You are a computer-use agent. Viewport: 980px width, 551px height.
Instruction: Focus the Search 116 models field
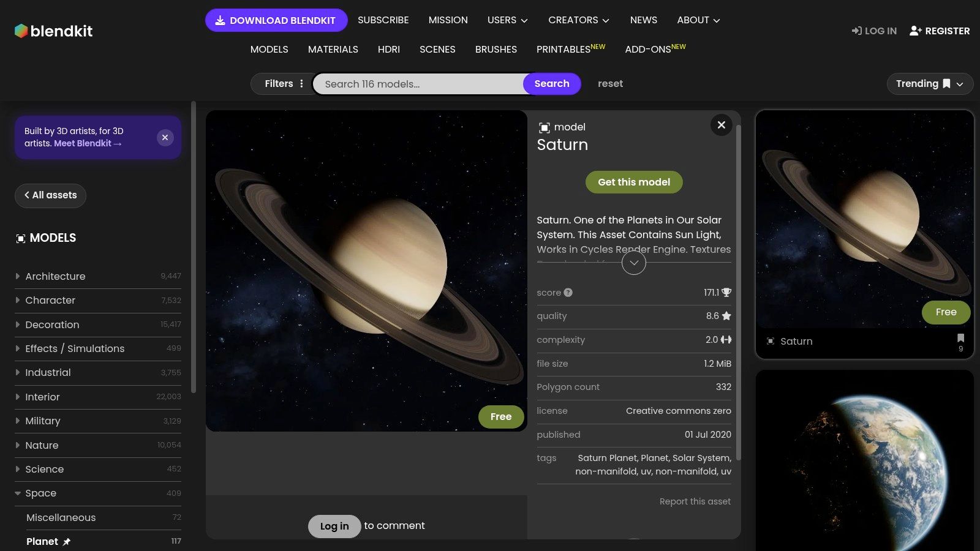(x=418, y=84)
